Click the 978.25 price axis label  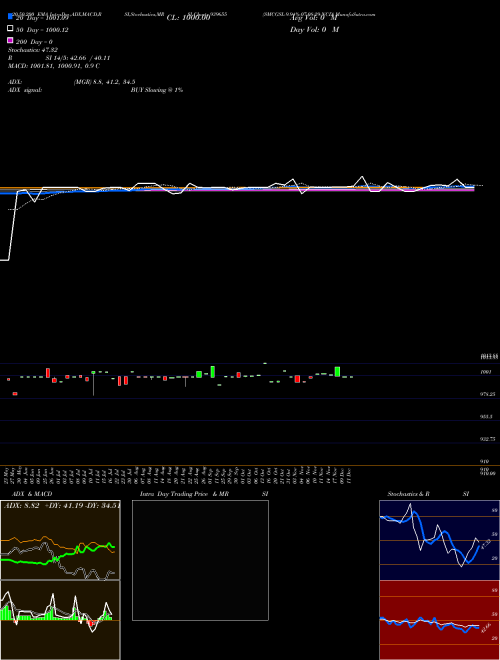coord(487,394)
